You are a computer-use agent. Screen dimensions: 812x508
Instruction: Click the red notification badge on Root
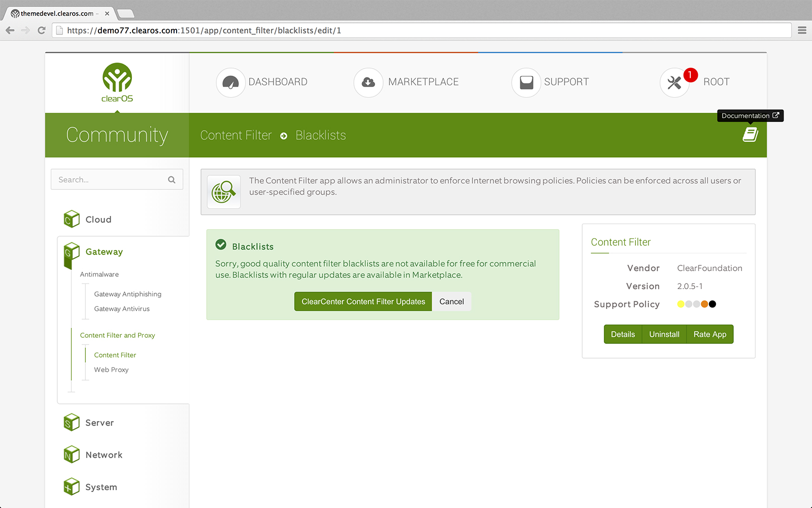[690, 75]
